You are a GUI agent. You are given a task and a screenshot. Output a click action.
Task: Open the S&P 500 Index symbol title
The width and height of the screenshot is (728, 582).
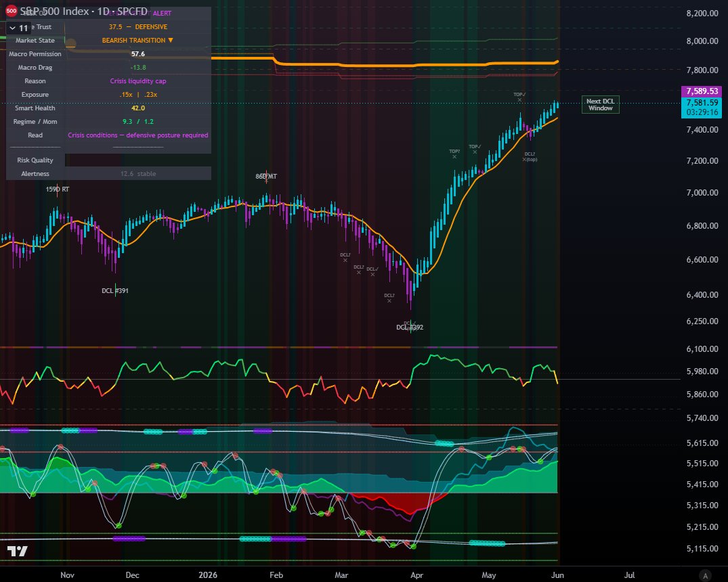pos(83,11)
